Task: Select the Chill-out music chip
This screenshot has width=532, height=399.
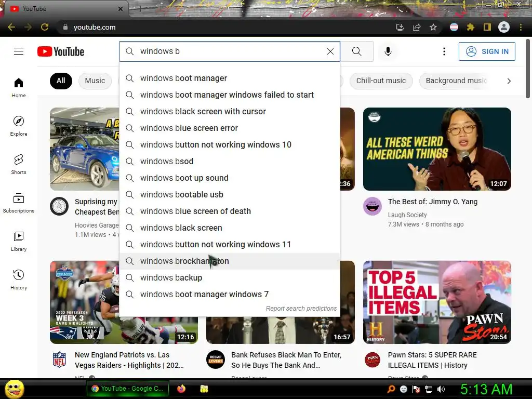Action: click(x=381, y=81)
